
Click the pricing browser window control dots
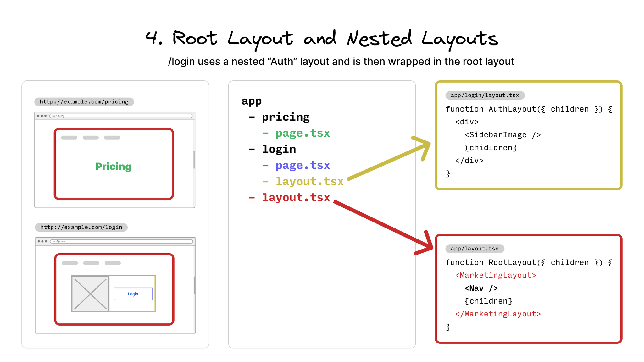(42, 116)
